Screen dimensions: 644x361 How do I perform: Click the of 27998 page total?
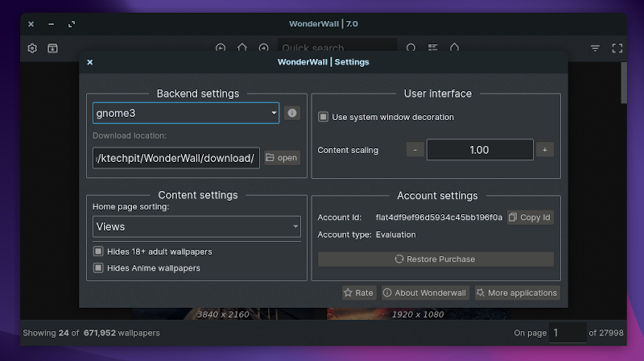[606, 333]
